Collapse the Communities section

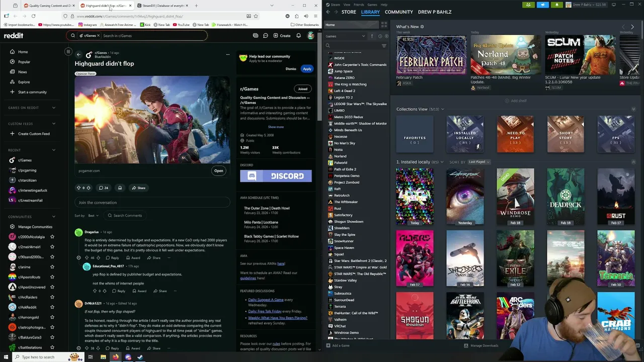tap(54, 217)
